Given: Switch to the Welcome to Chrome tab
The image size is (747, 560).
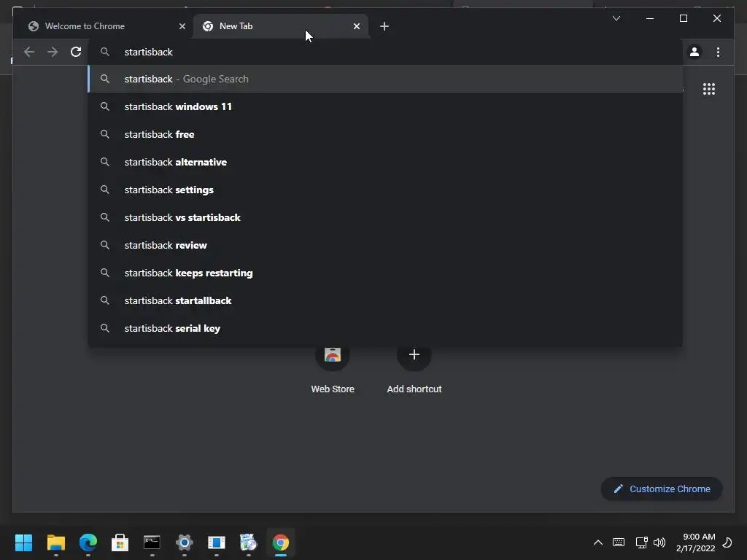Looking at the screenshot, I should coord(102,26).
